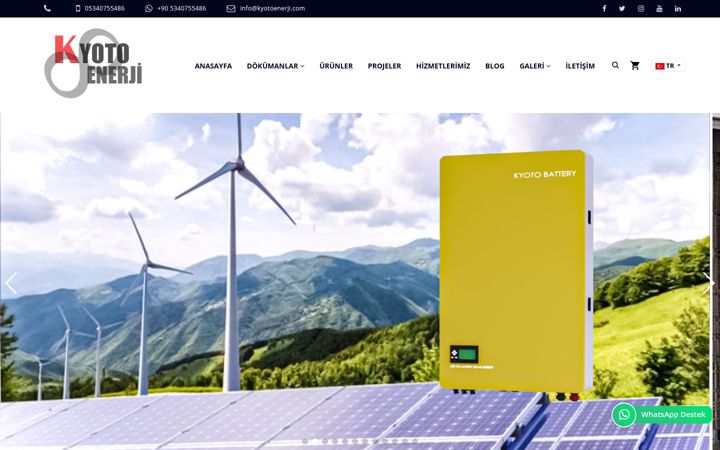Open the PROJELER menu item
This screenshot has width=720, height=450.
[384, 66]
